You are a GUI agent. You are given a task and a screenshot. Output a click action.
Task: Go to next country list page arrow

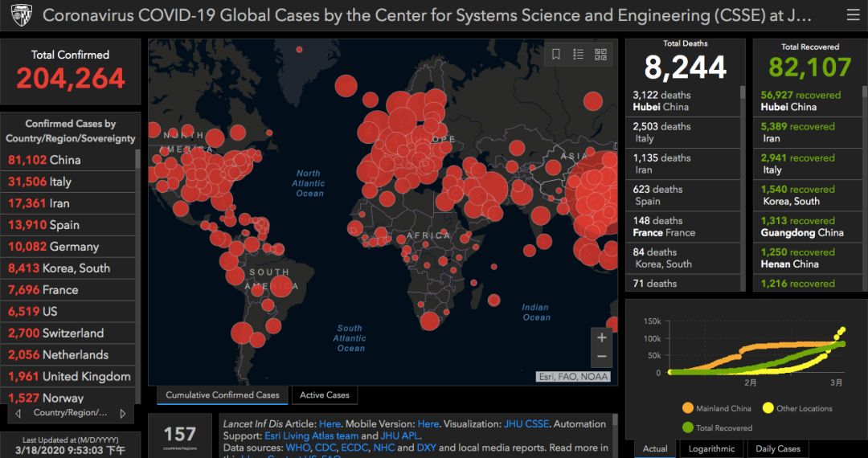click(123, 414)
